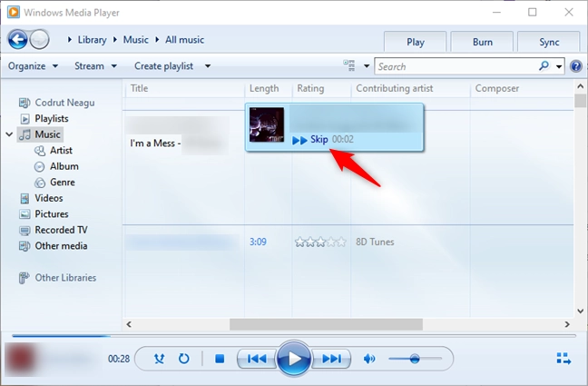Click the playback seek progress bar
Viewport: 588px width, 386px height.
[294, 336]
